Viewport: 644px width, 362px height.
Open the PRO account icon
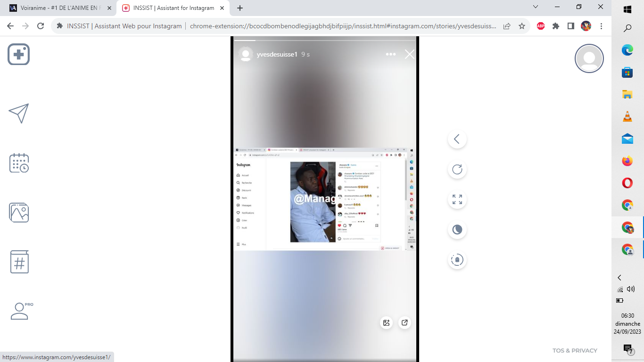(20, 311)
